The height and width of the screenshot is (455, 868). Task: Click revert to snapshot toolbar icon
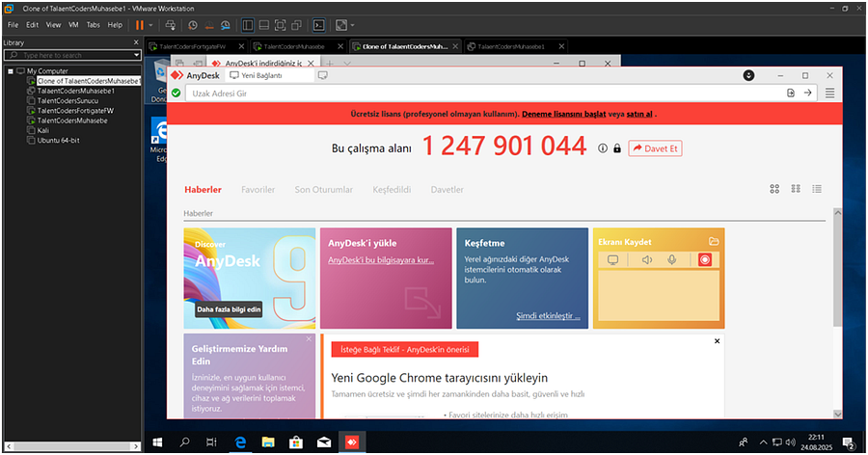[x=209, y=25]
